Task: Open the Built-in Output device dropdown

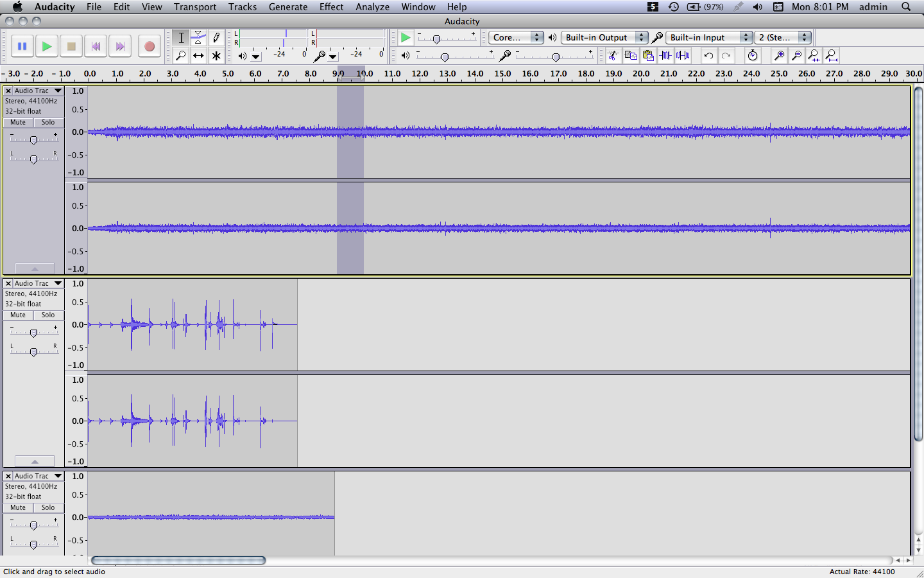Action: 604,38
